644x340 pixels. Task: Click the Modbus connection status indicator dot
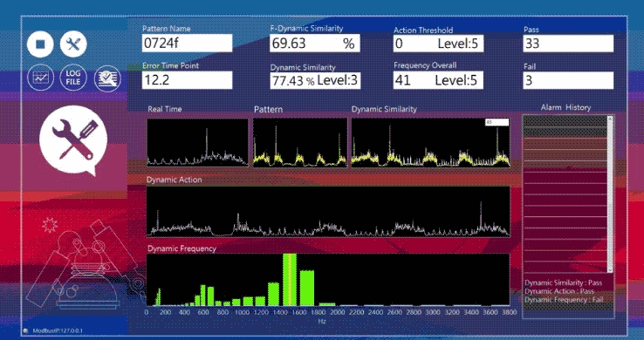pos(26,330)
